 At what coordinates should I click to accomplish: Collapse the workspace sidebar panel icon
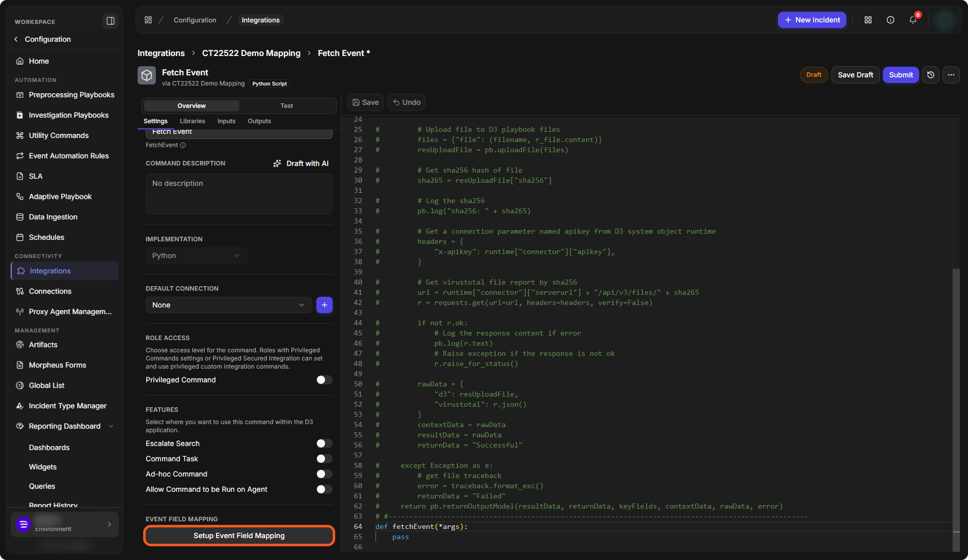[x=110, y=21]
